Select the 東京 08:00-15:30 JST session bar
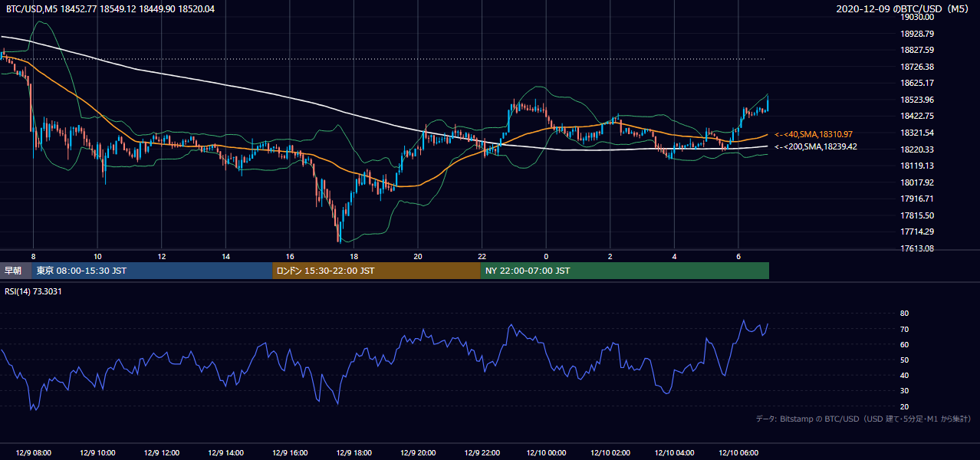 (x=152, y=271)
